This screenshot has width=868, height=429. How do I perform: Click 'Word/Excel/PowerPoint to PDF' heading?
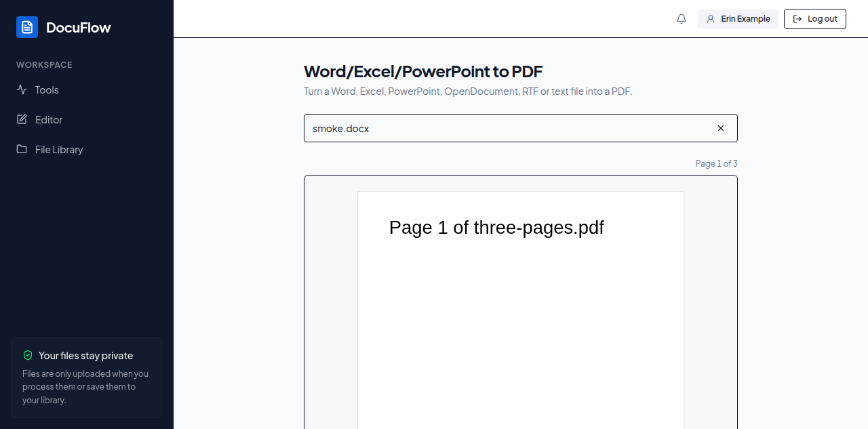pos(423,71)
